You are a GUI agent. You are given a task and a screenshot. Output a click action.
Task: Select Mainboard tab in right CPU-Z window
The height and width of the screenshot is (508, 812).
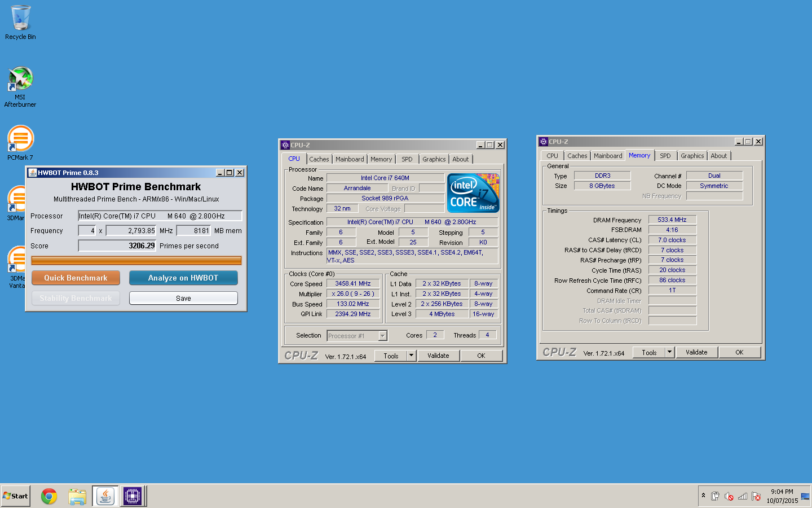608,156
